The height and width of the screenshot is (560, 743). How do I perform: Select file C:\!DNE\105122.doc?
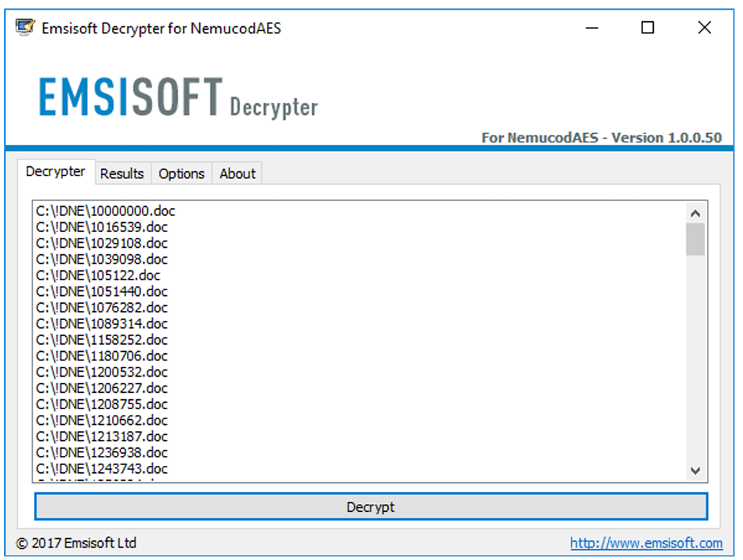point(98,275)
